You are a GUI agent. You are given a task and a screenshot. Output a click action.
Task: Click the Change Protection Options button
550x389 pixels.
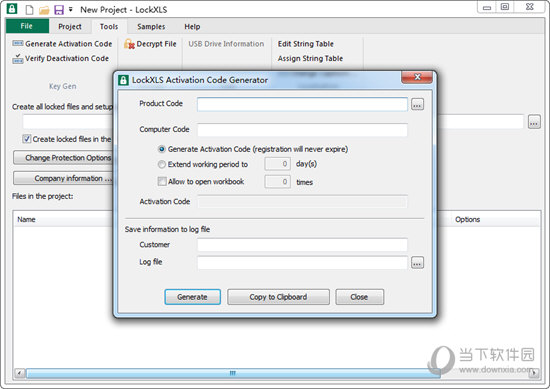63,158
